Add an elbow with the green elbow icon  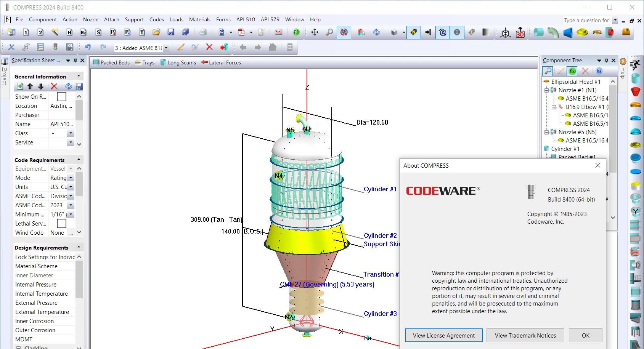pos(553,32)
